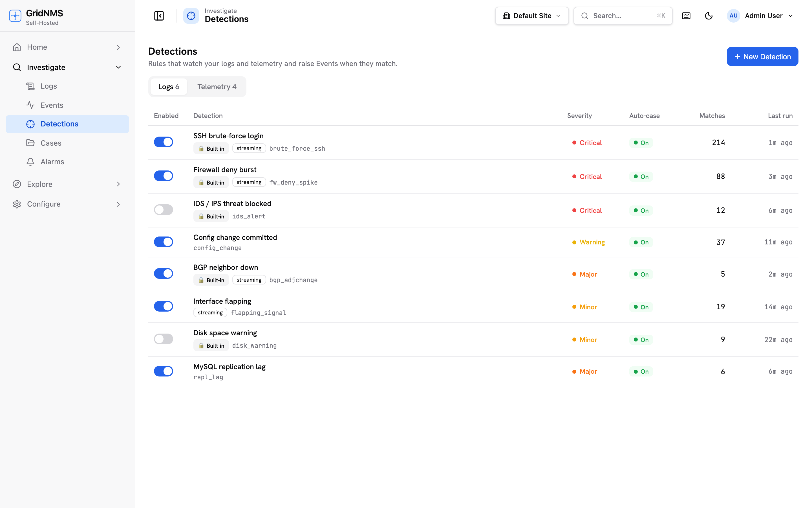Disable the SSH brute-force login detection
The height and width of the screenshot is (508, 812).
click(164, 142)
